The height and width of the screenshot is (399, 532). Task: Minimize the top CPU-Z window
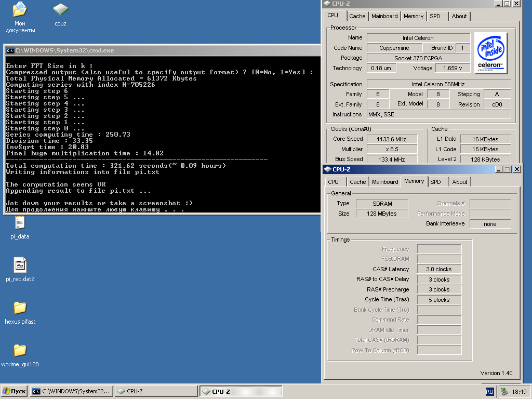click(498, 4)
